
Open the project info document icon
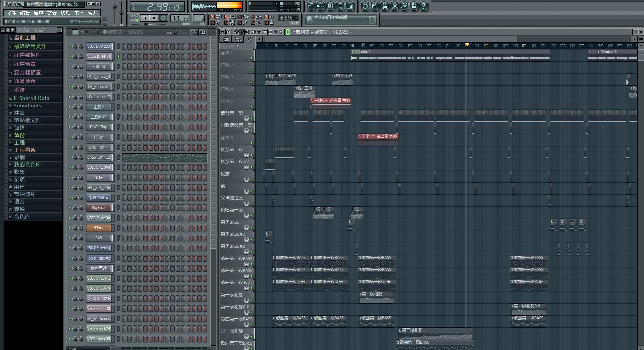[x=414, y=6]
